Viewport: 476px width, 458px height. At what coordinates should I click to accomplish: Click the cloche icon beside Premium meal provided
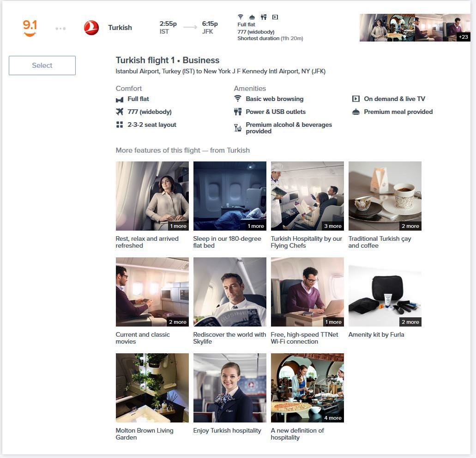click(x=356, y=112)
